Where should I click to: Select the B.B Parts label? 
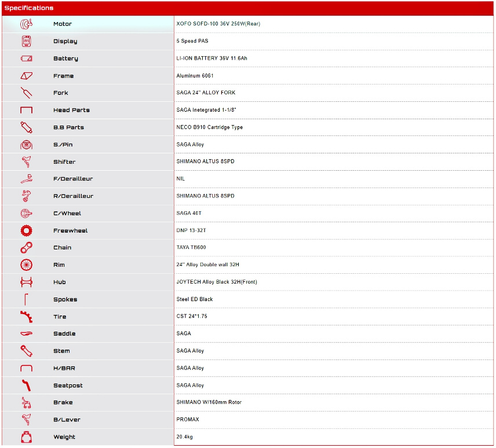[68, 128]
